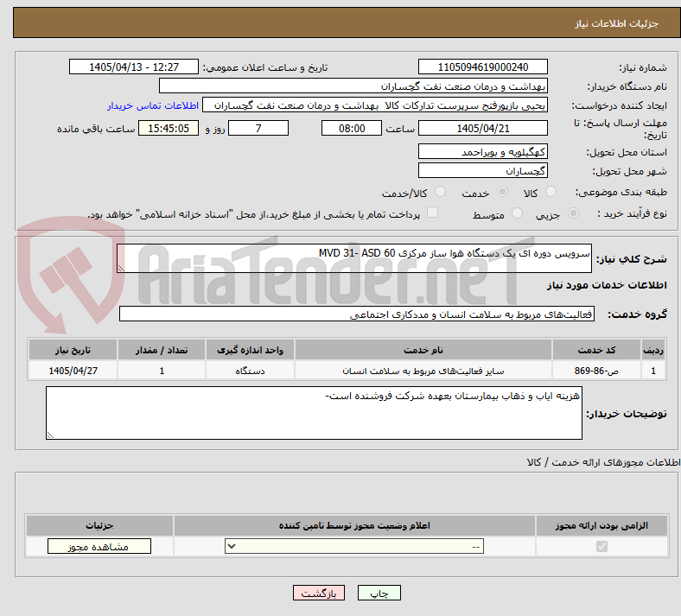
Task: Click the جزئیات column header
Action: pos(99,525)
